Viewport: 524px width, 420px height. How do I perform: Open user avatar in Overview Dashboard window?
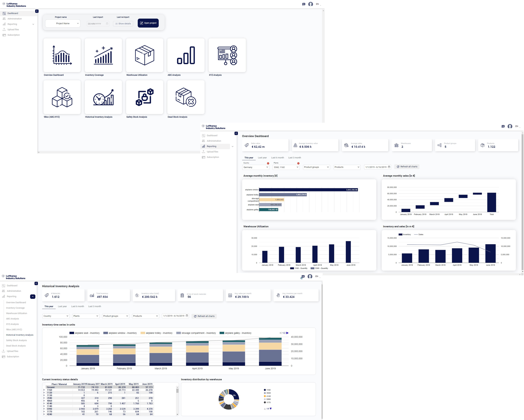click(x=510, y=126)
